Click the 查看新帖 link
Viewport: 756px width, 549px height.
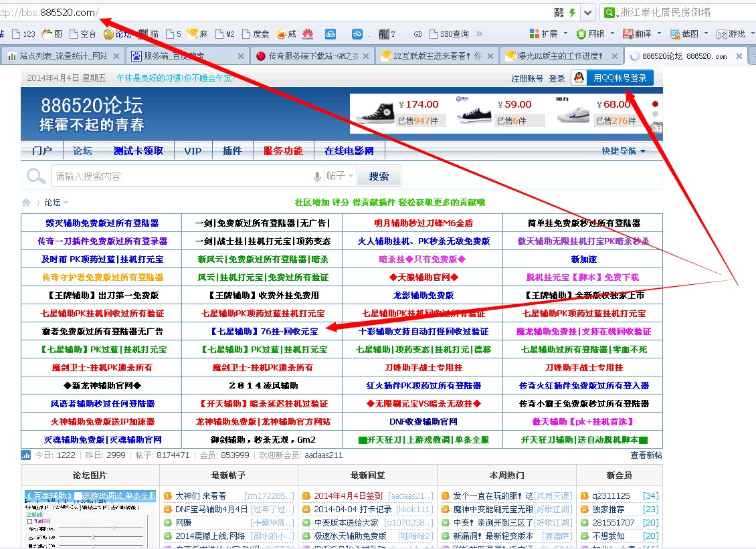tap(646, 455)
